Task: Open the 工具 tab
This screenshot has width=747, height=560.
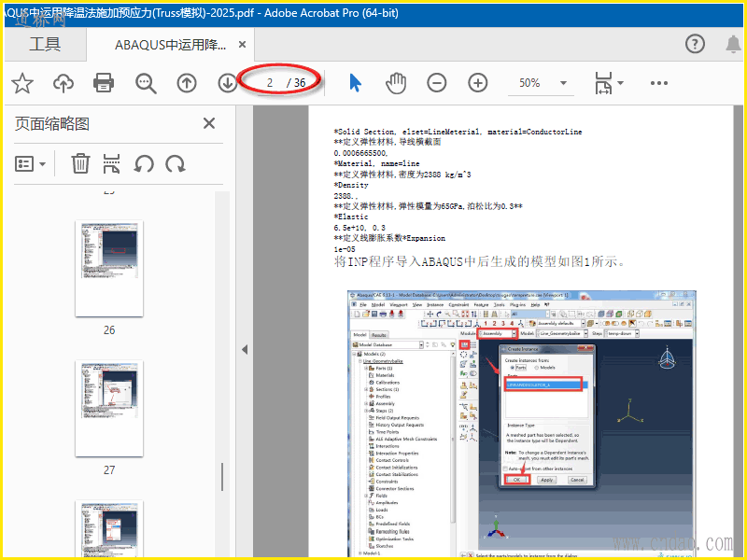Action: click(45, 44)
